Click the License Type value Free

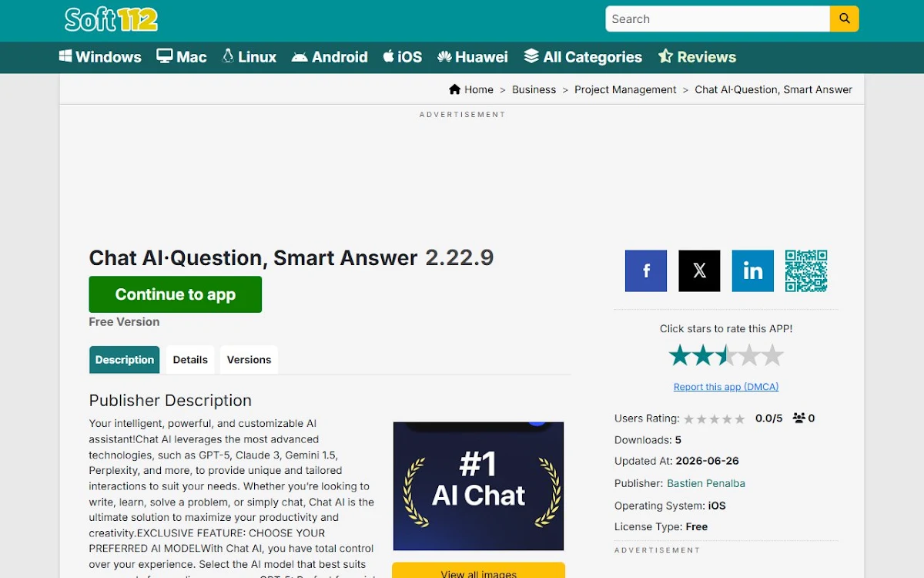(696, 527)
